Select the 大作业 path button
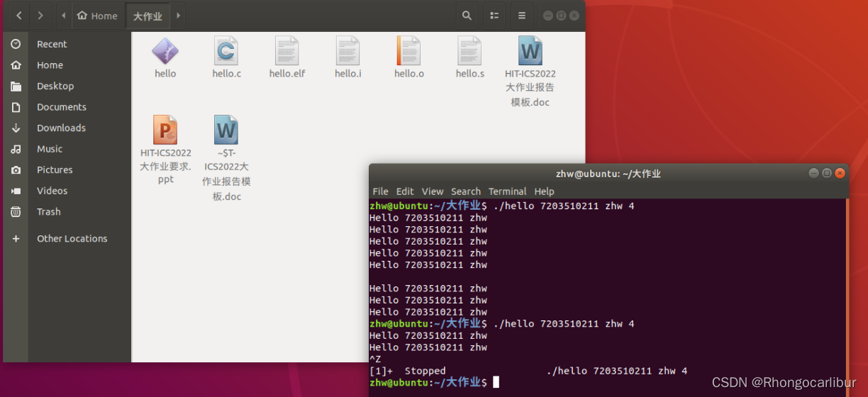This screenshot has height=397, width=868. click(x=148, y=16)
